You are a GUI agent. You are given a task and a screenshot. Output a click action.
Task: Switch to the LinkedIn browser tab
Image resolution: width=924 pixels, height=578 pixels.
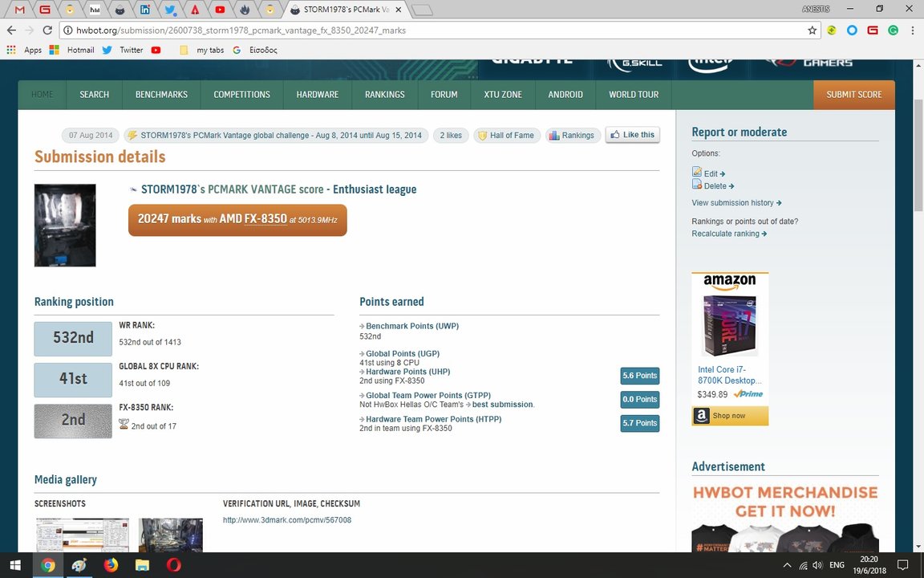[x=144, y=10]
